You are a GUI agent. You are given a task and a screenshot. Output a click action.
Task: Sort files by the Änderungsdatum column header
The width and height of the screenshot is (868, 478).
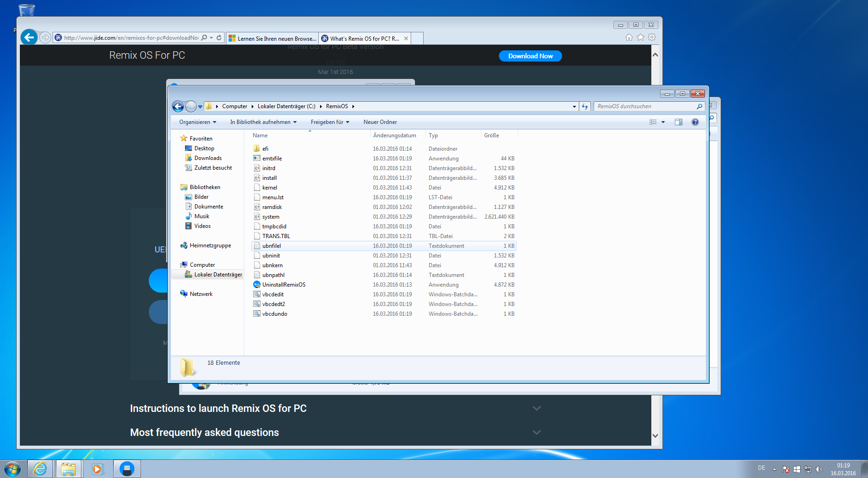(395, 135)
